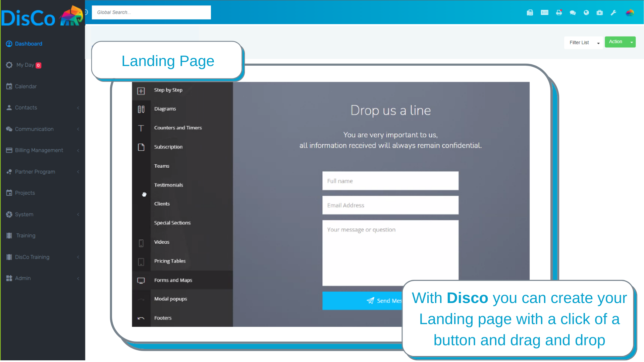Expand the Admin sidebar chevron
The height and width of the screenshot is (362, 644).
coord(78,279)
